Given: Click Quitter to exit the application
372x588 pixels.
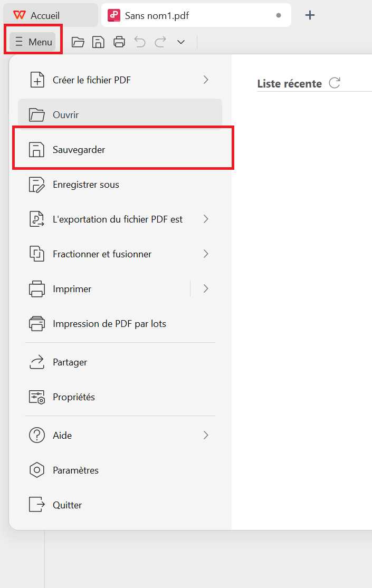Looking at the screenshot, I should click(67, 505).
